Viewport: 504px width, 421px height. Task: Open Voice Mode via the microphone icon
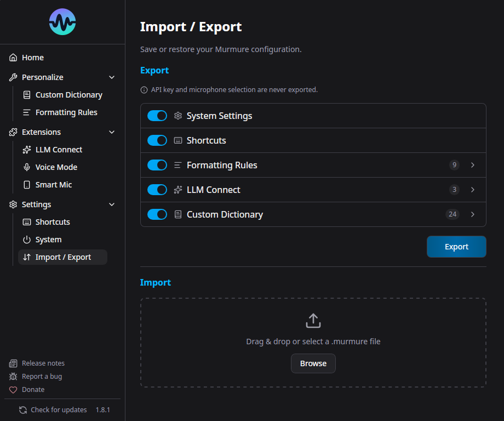pyautogui.click(x=26, y=167)
